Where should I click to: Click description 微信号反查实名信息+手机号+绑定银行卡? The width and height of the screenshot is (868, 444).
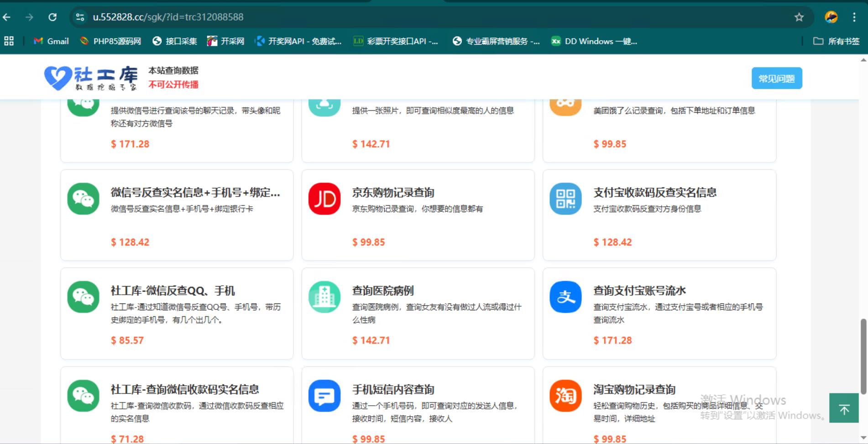(x=182, y=209)
